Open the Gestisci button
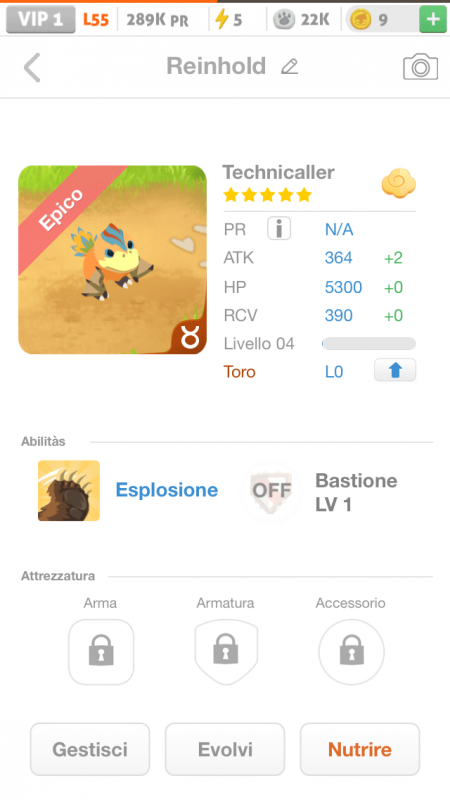This screenshot has width=450, height=800. coord(90,749)
